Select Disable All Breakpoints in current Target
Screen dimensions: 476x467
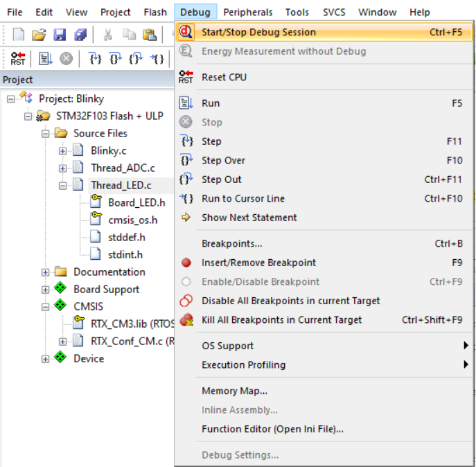click(x=290, y=301)
